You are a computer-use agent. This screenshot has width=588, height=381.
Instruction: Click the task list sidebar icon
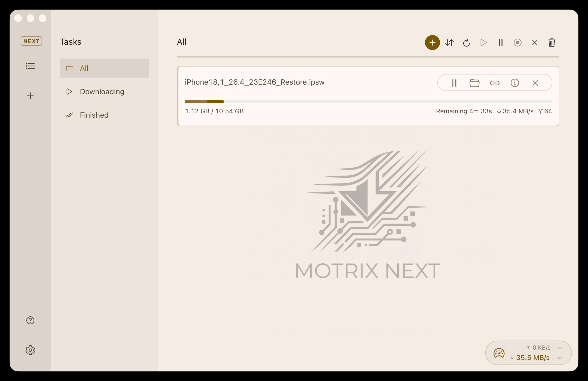point(30,66)
